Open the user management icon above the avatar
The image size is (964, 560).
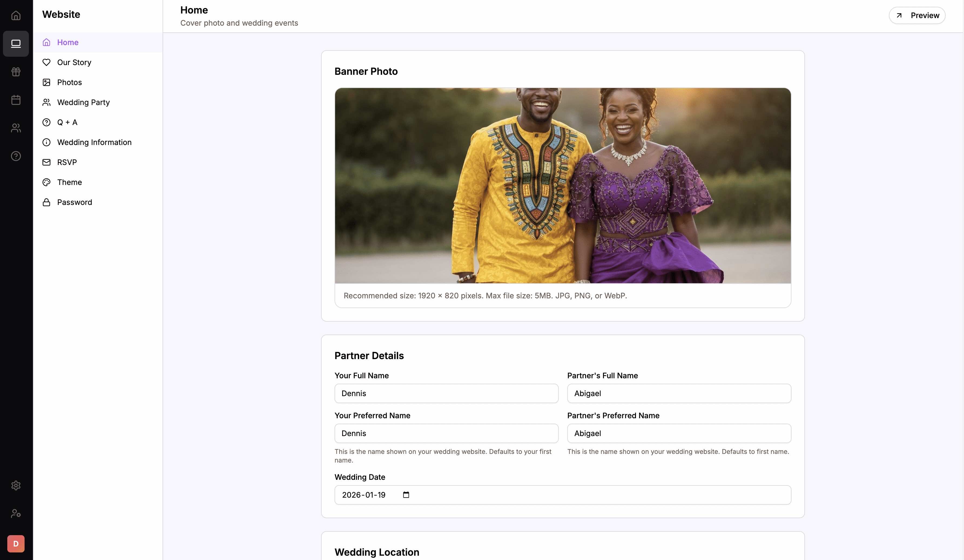16,514
